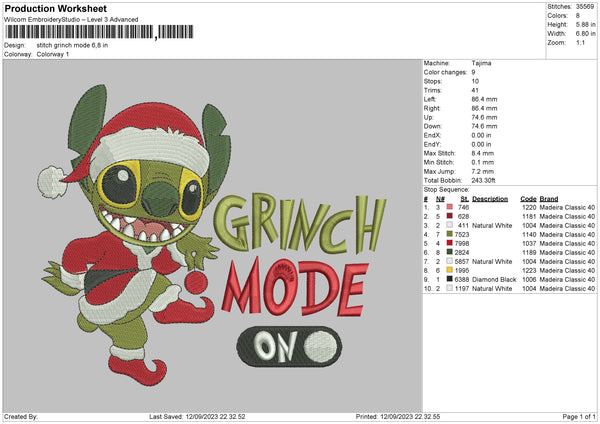Select the dark green swatch beside 2824 stitches
Image resolution: width=600 pixels, height=424 pixels.
coord(450,252)
